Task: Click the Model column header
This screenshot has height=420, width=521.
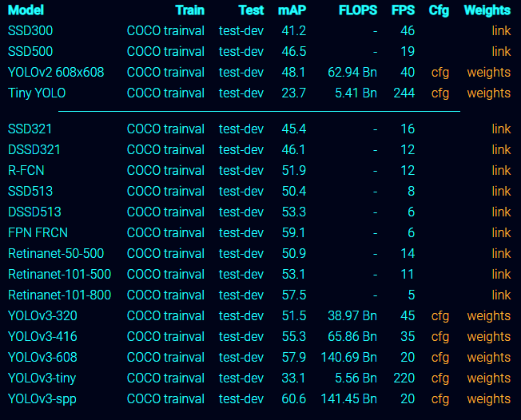Action: point(26,10)
